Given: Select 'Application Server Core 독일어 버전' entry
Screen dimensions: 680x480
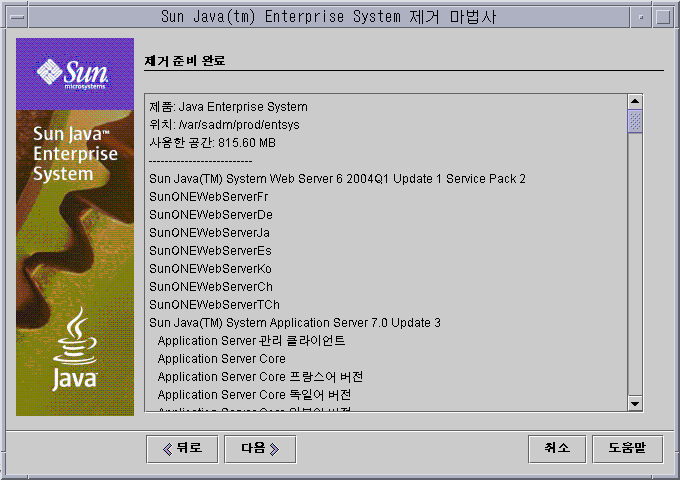Looking at the screenshot, I should 255,395.
